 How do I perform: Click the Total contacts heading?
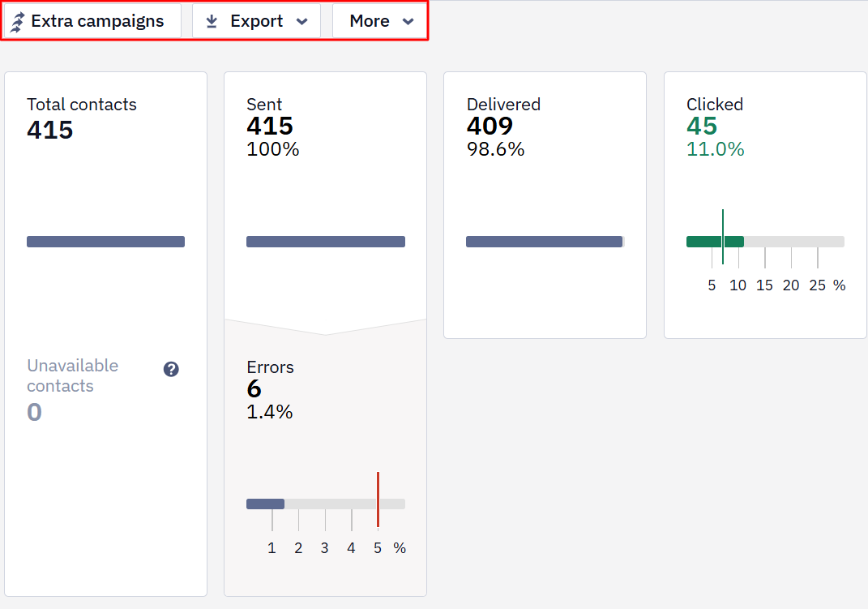(81, 104)
